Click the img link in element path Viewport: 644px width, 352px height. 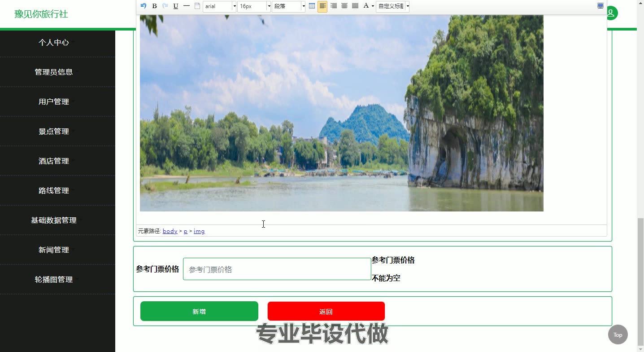pos(199,231)
